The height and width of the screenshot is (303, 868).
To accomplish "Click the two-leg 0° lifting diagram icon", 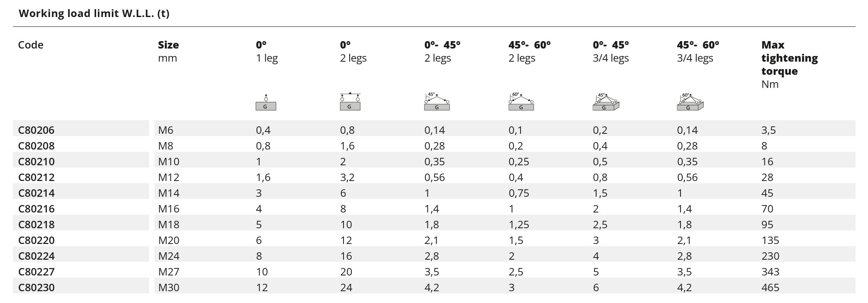I will click(350, 102).
